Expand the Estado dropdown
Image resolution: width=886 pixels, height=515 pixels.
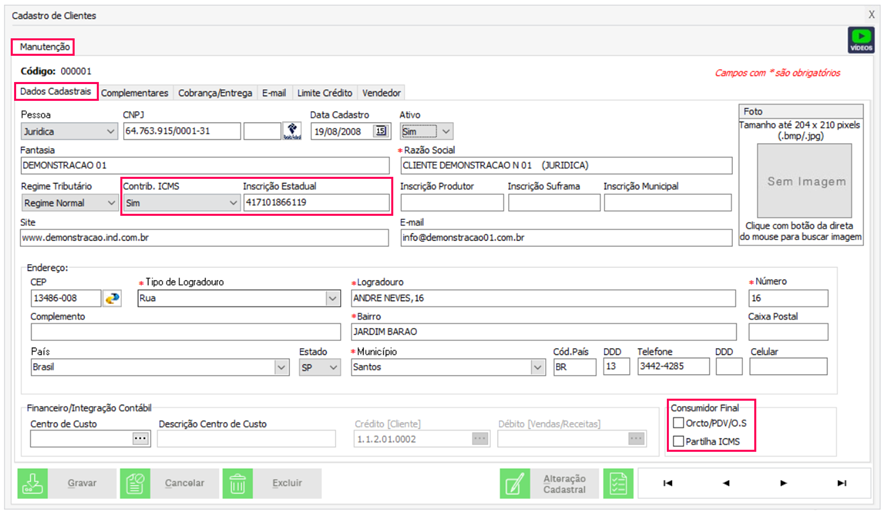[334, 367]
